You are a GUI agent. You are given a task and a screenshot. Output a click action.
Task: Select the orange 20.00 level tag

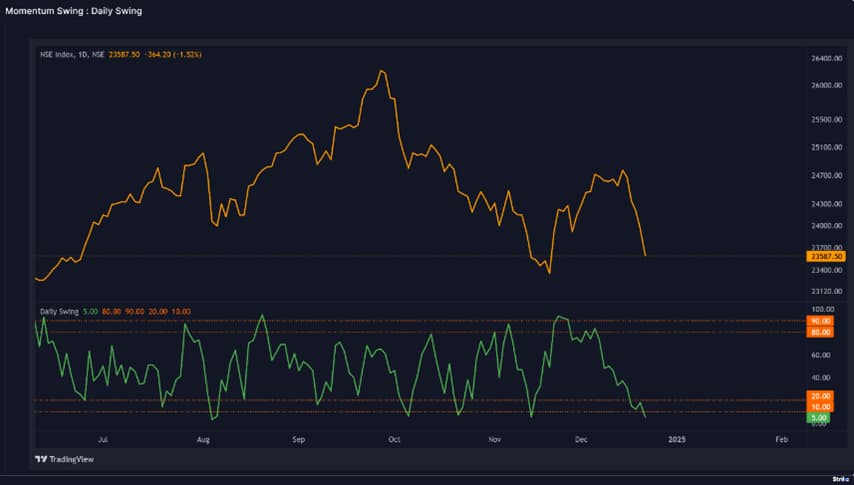[x=822, y=397]
